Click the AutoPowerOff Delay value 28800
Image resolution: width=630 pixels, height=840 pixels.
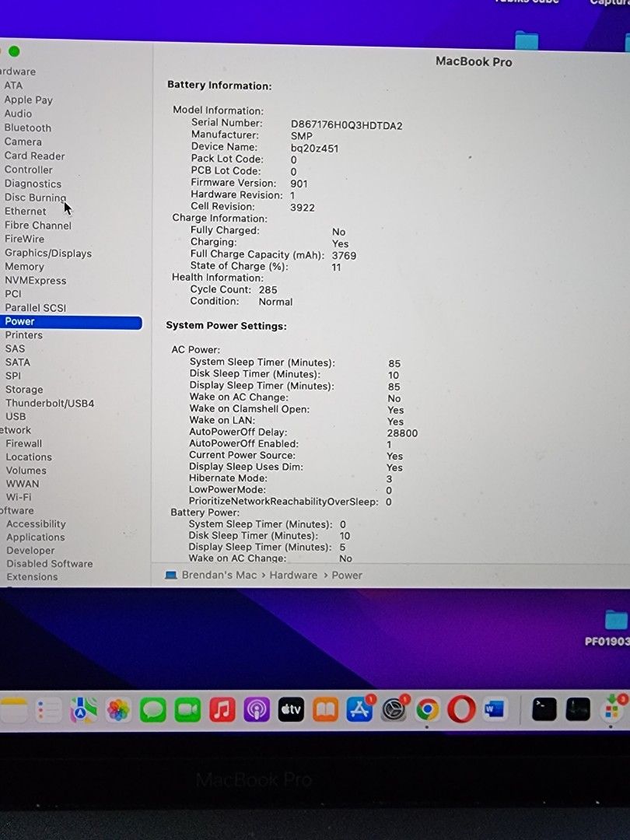[x=402, y=433]
